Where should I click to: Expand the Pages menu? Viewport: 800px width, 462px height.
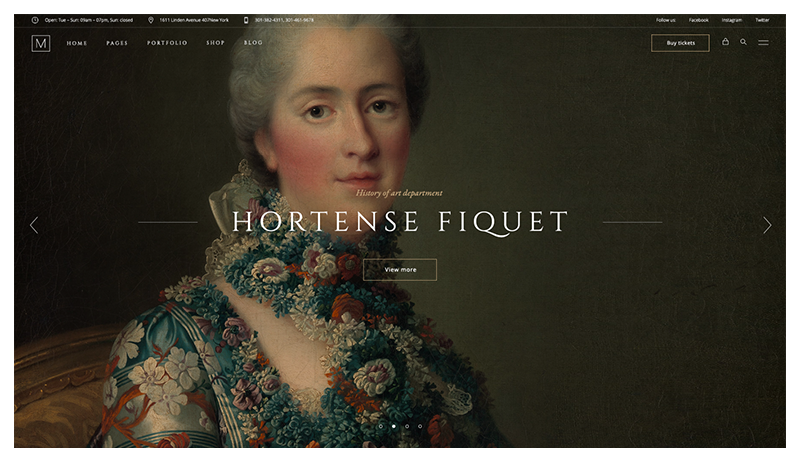pos(117,43)
